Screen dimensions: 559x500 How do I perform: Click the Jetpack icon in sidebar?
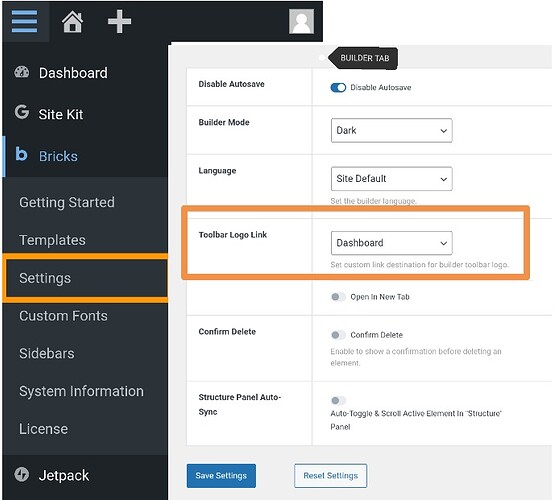[22, 474]
